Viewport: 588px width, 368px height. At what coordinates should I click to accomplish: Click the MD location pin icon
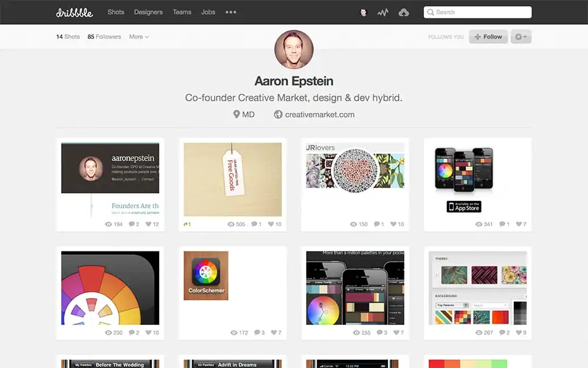point(236,114)
